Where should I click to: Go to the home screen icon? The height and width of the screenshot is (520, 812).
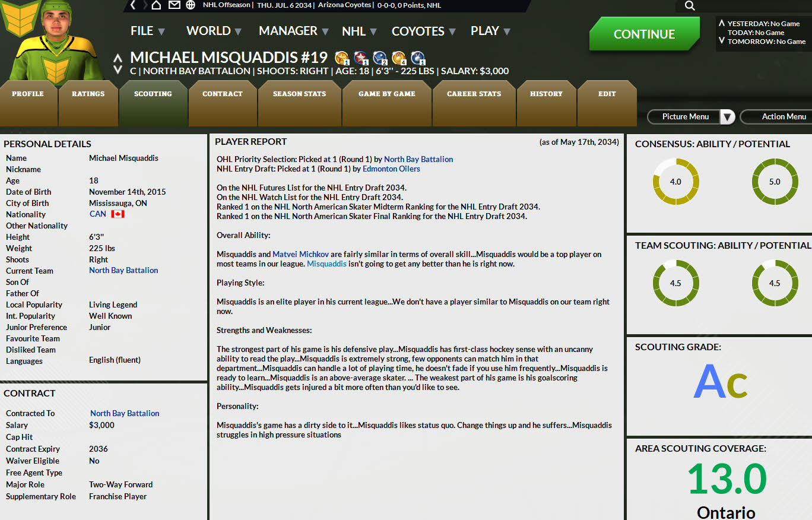pos(156,5)
